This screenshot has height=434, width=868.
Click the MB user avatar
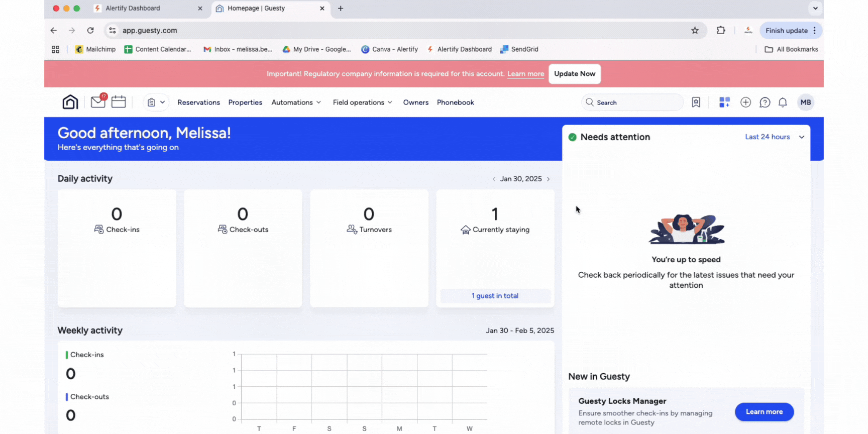[806, 102]
